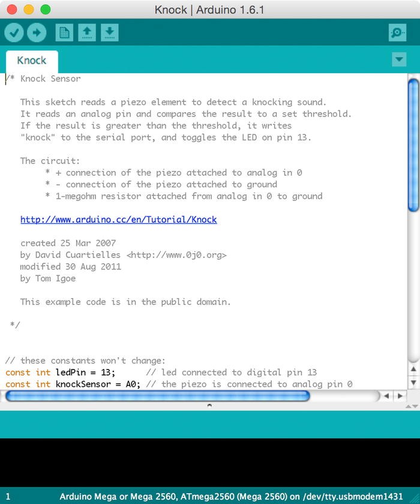Click "// these constants won't change:" comment

85,361
